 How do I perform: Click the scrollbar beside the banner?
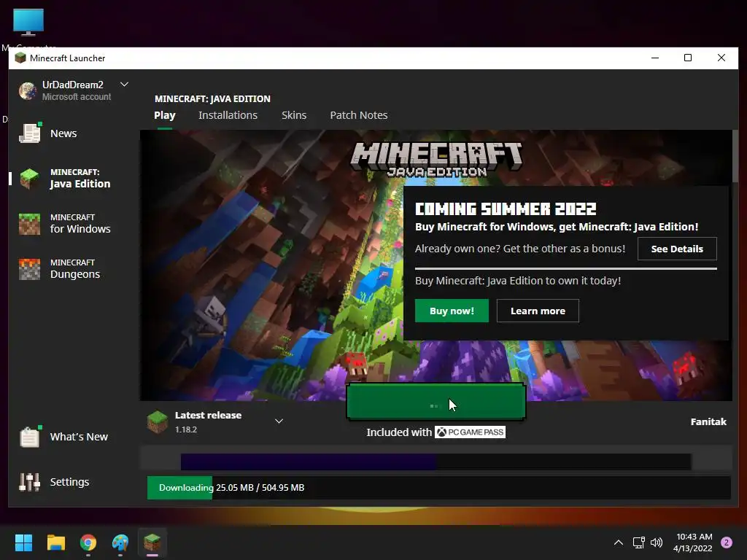click(x=735, y=156)
